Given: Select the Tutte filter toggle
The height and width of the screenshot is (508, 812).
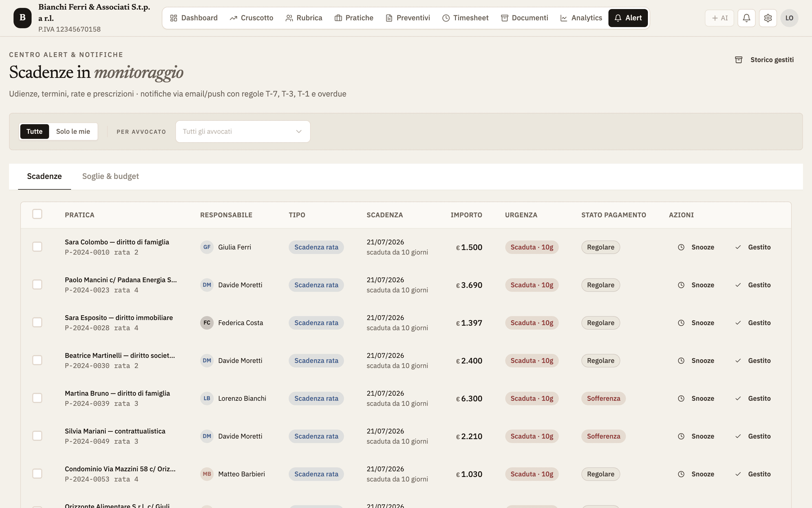Looking at the screenshot, I should 35,131.
